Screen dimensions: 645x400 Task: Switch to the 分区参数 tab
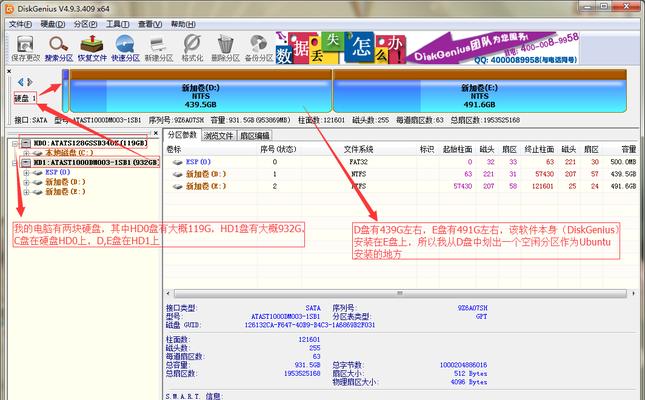[x=183, y=135]
